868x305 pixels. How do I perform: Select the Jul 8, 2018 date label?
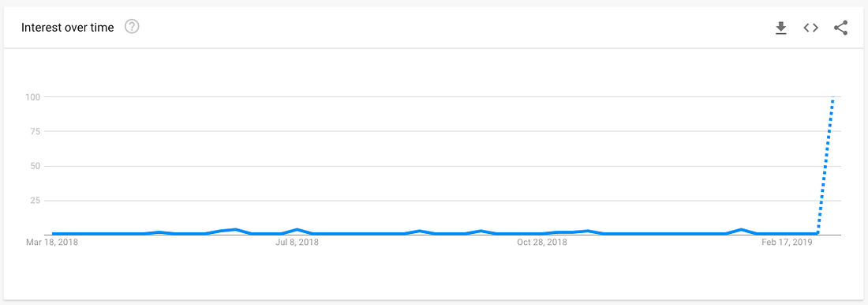click(297, 243)
